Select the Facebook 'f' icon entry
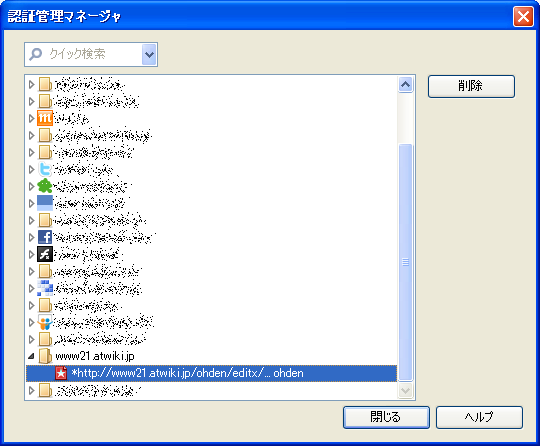Viewport: 540px width, 446px height. pos(45,237)
